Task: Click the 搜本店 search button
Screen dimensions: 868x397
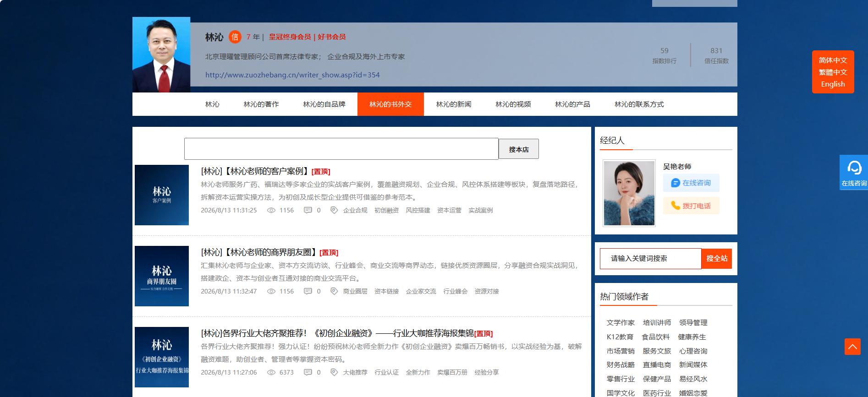Action: [x=519, y=149]
